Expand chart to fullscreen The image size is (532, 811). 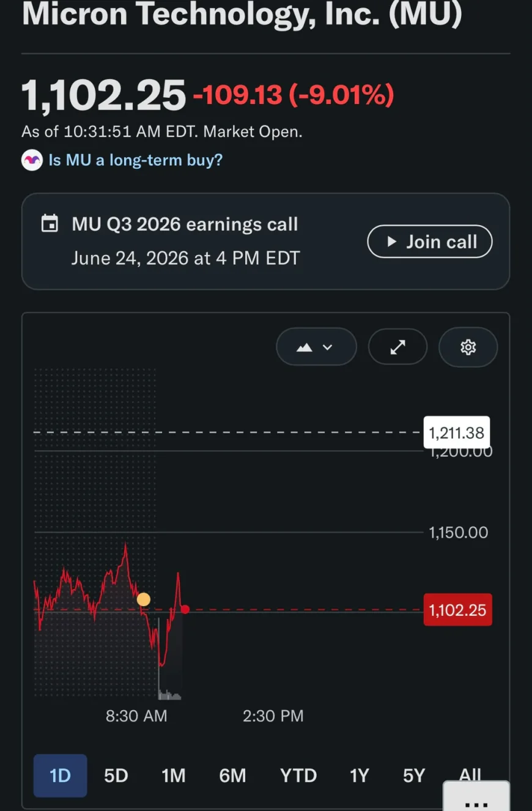click(x=397, y=347)
